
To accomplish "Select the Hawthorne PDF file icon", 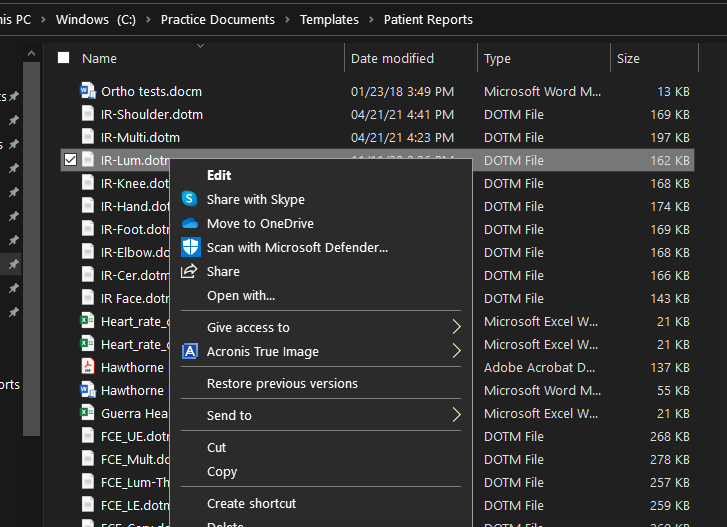I will tap(88, 367).
